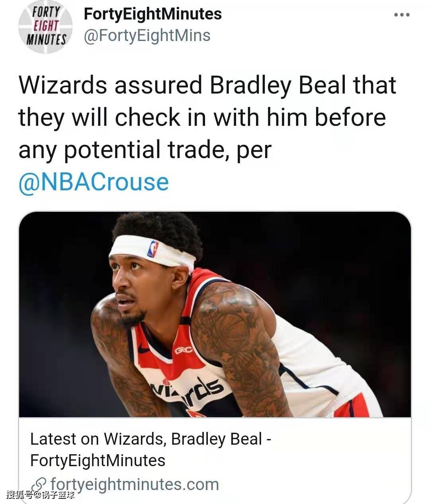
Task: Click 'FortyEightMinutes' on card title's second line
Action: [x=98, y=461]
